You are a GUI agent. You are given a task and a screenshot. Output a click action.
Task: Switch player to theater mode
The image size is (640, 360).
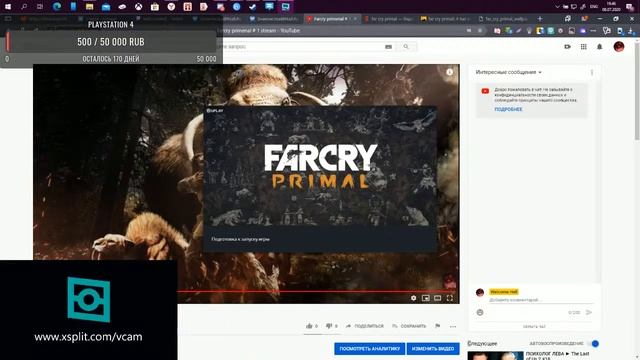click(438, 298)
